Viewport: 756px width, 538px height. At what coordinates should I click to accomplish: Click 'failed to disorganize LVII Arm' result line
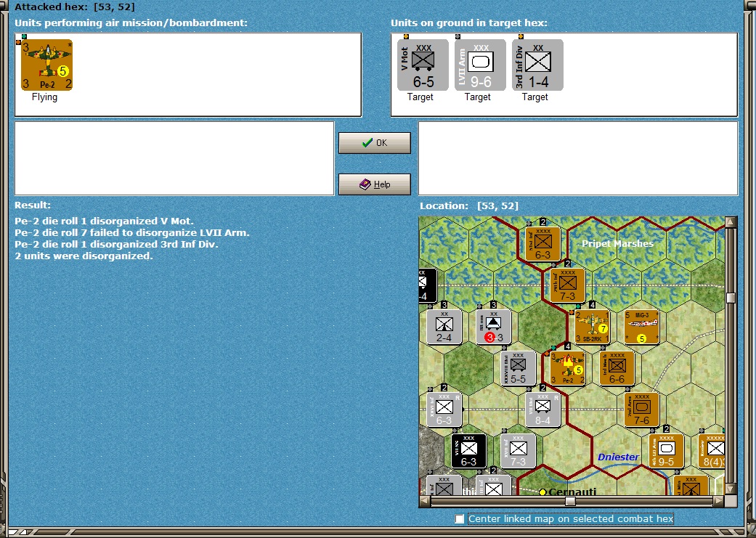[x=132, y=233]
